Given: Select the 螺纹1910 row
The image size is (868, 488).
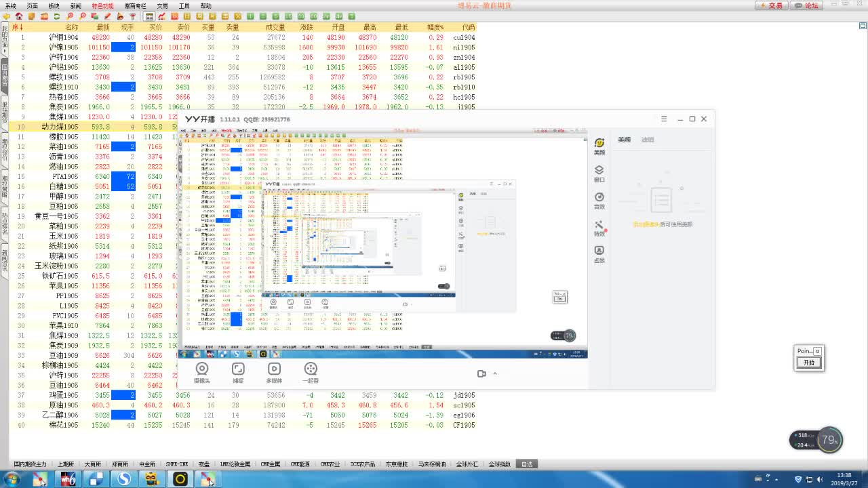Looking at the screenshot, I should pos(243,87).
